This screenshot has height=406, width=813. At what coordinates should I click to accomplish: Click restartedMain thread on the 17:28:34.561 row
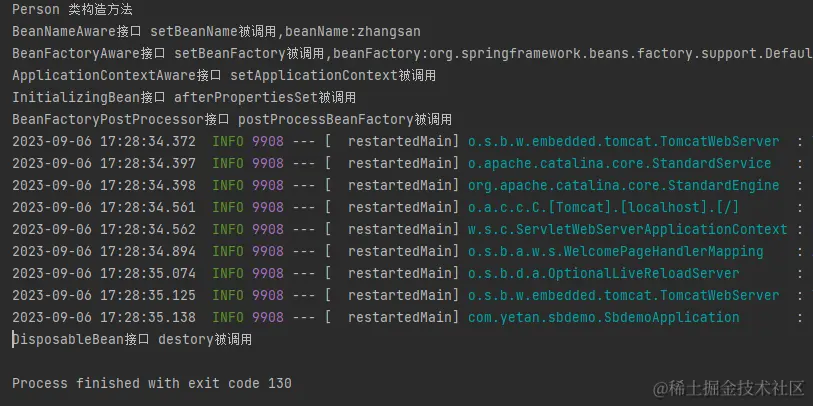(x=403, y=207)
